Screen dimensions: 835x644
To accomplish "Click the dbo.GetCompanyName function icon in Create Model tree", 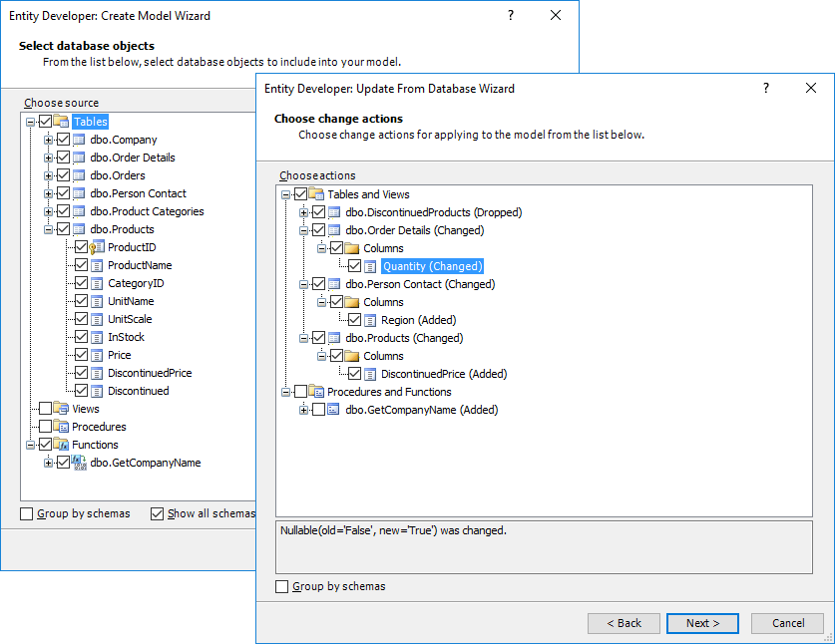I will click(x=79, y=463).
